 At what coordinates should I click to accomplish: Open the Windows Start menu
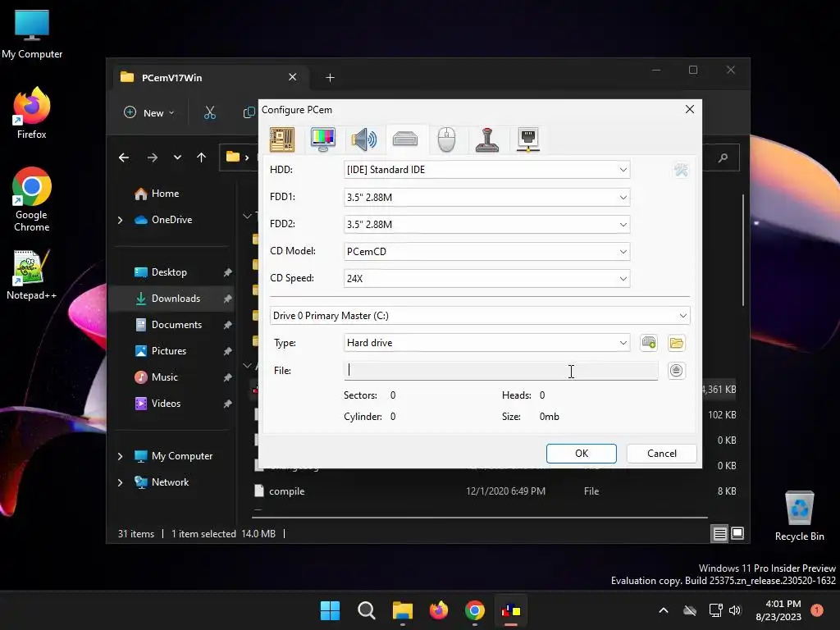[x=330, y=610]
